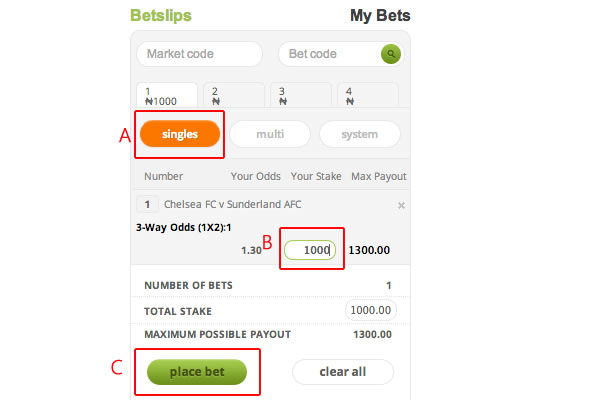Switch to system bet type
Image resolution: width=596 pixels, height=400 pixels.
tap(360, 134)
